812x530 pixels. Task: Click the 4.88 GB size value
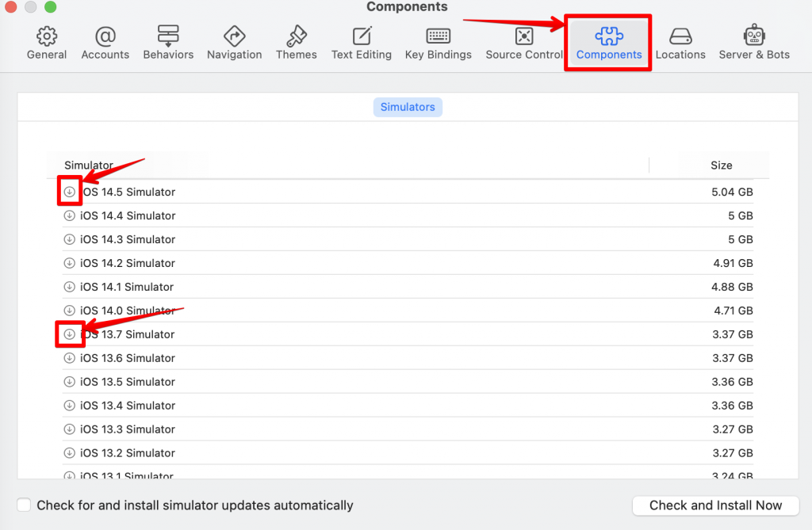click(732, 288)
